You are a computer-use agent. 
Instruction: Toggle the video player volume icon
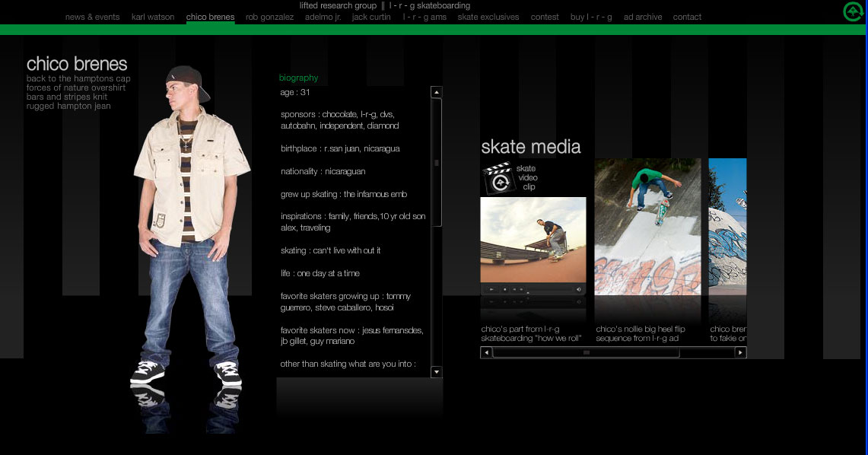pos(579,289)
